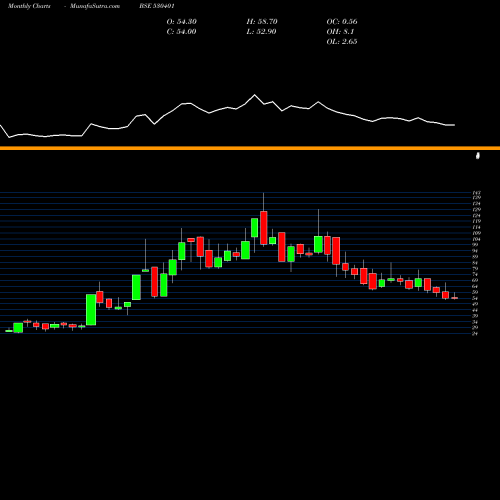Open the MunafaSutra.com label
This screenshot has height=500, width=500.
click(95, 6)
